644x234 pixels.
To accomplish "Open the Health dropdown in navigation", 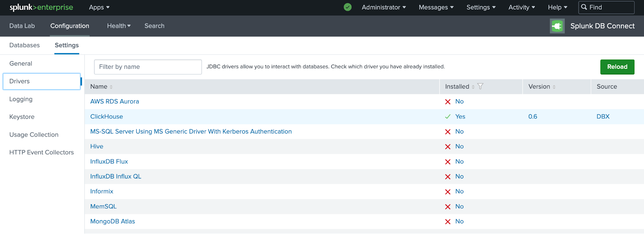I will point(119,26).
